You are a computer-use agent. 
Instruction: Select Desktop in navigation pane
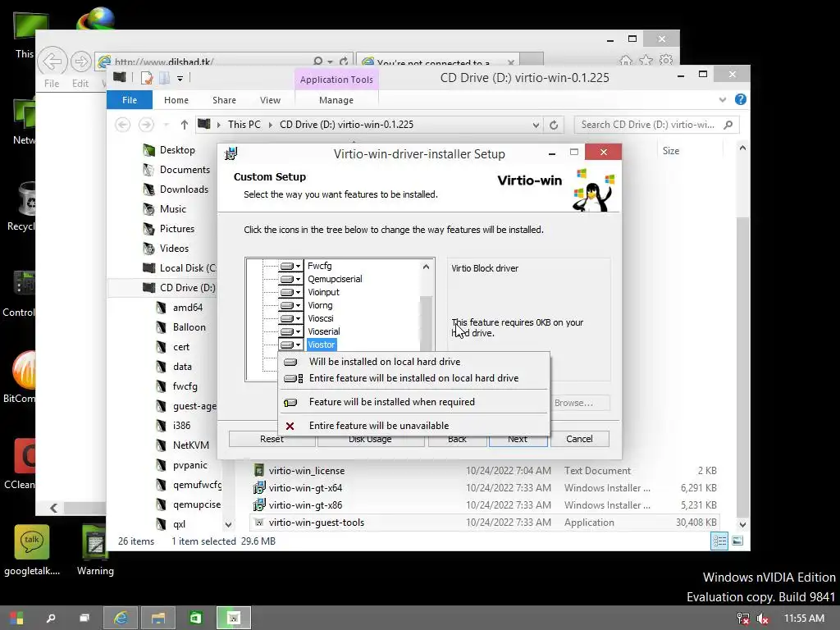(x=177, y=150)
